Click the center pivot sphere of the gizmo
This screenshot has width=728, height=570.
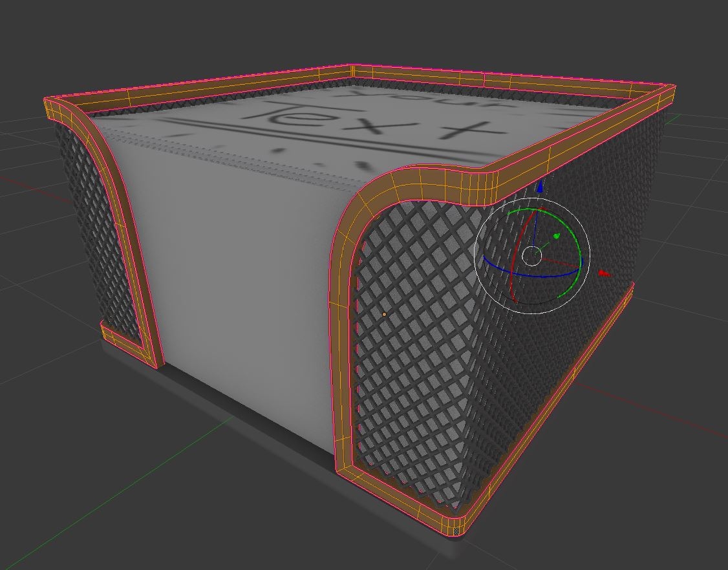click(533, 255)
